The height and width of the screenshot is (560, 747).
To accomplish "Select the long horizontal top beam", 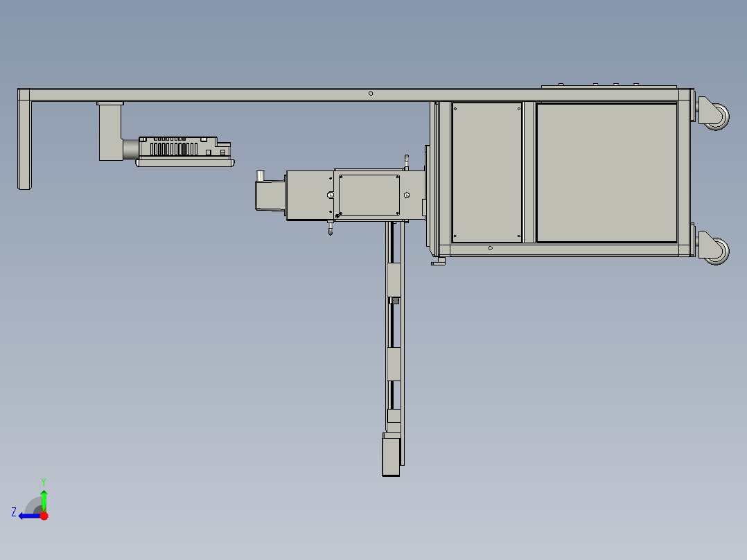I will coord(355,94).
